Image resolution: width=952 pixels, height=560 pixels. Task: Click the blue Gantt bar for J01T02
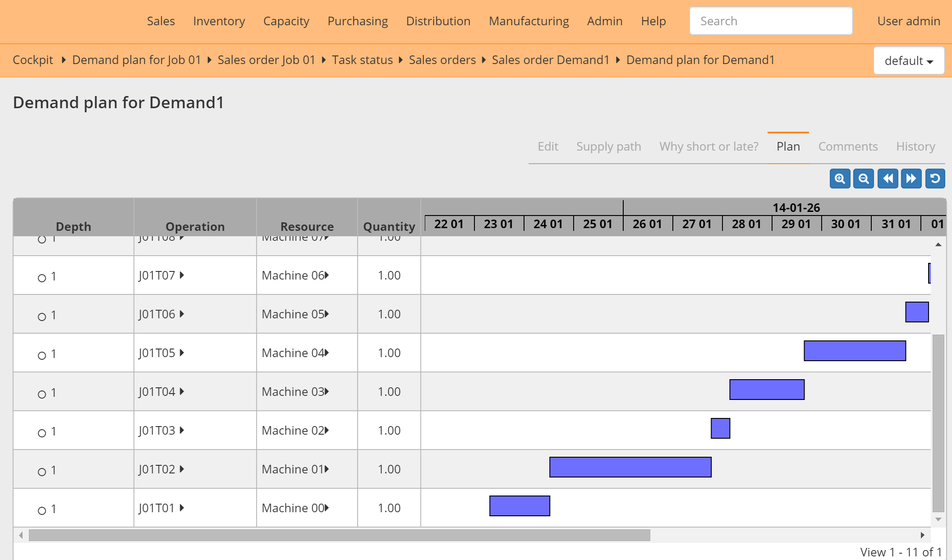tap(630, 468)
